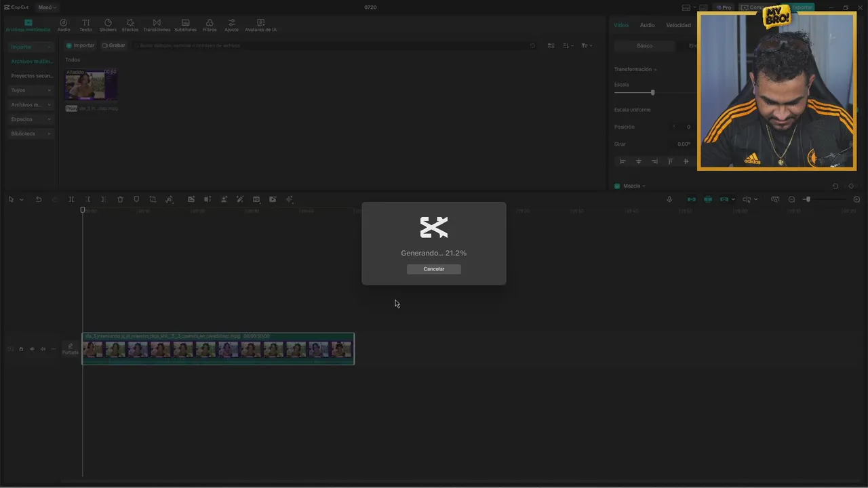Image resolution: width=868 pixels, height=488 pixels.
Task: Click the delete-right trim tool
Action: [103, 199]
